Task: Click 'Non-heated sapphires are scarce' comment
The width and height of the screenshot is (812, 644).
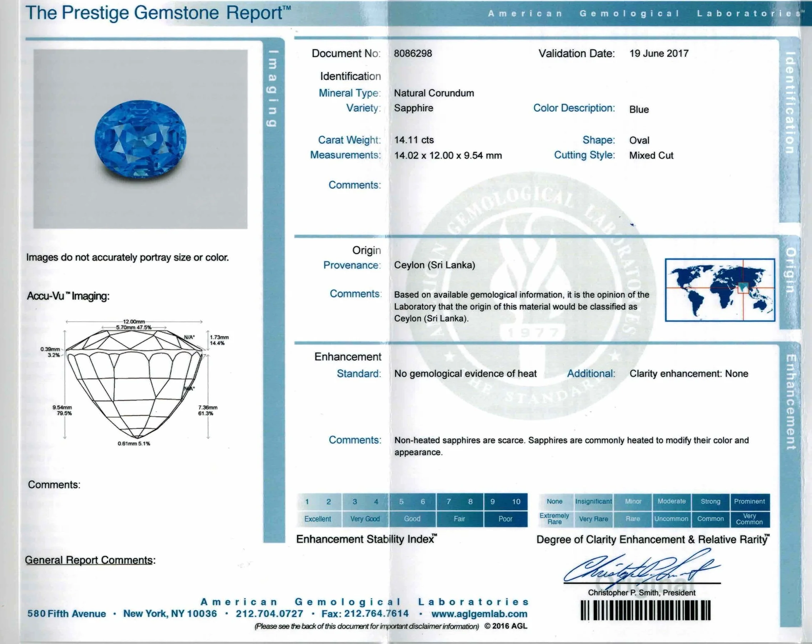Action: coord(571,446)
